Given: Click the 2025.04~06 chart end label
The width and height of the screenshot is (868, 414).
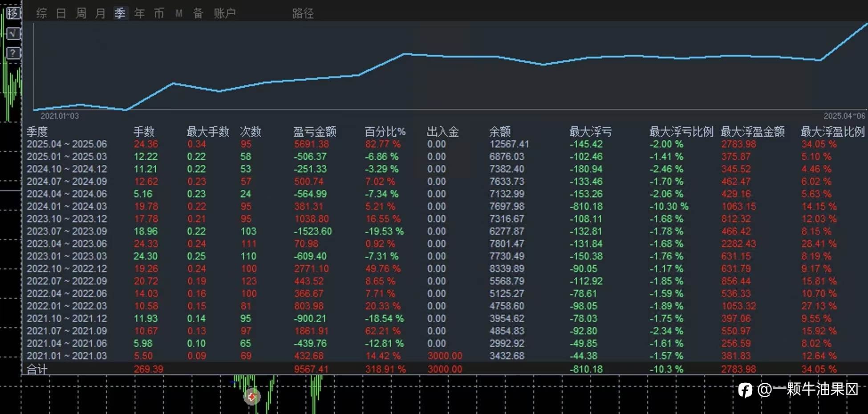Looking at the screenshot, I should pyautogui.click(x=844, y=116).
